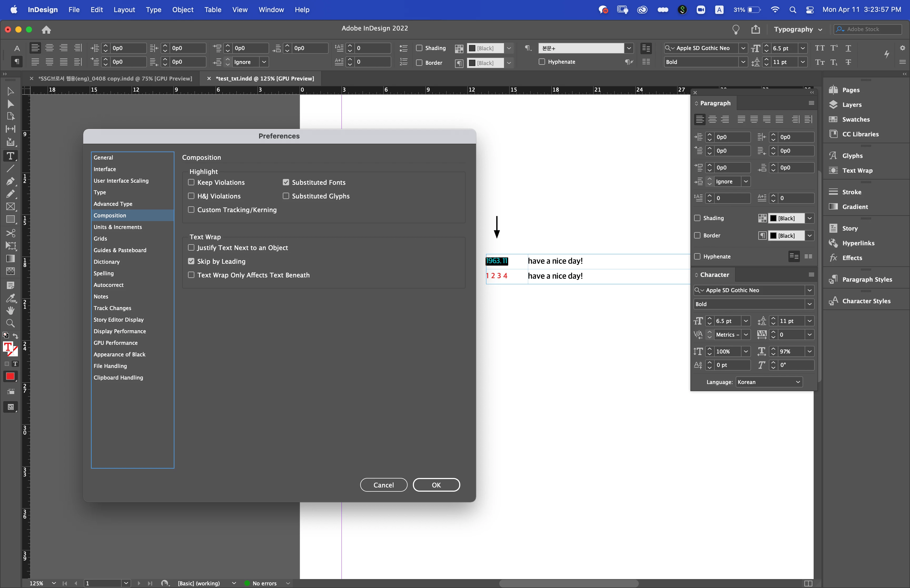Open the font style Bold dropdown in Character panel

tap(809, 304)
